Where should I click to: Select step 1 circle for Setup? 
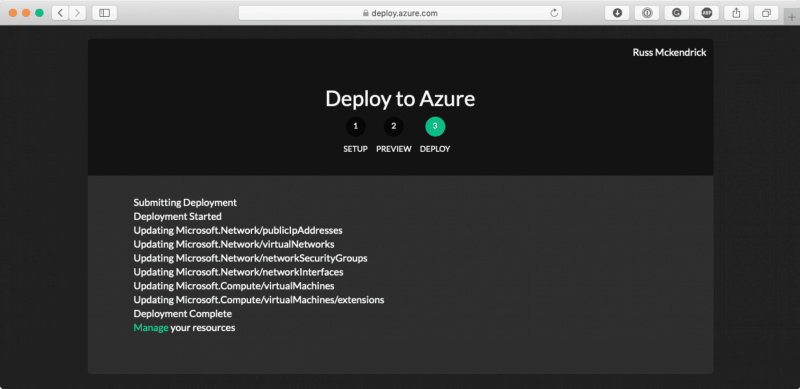click(x=356, y=127)
